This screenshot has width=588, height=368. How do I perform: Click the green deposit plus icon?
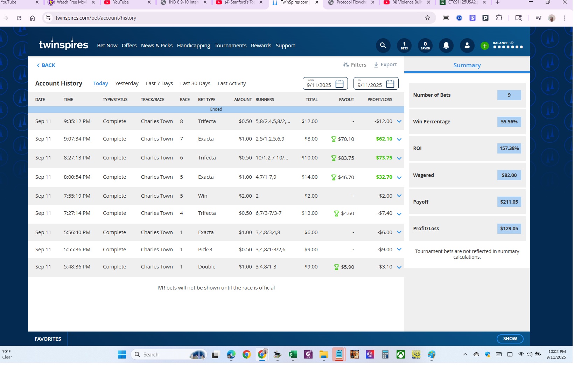point(485,46)
